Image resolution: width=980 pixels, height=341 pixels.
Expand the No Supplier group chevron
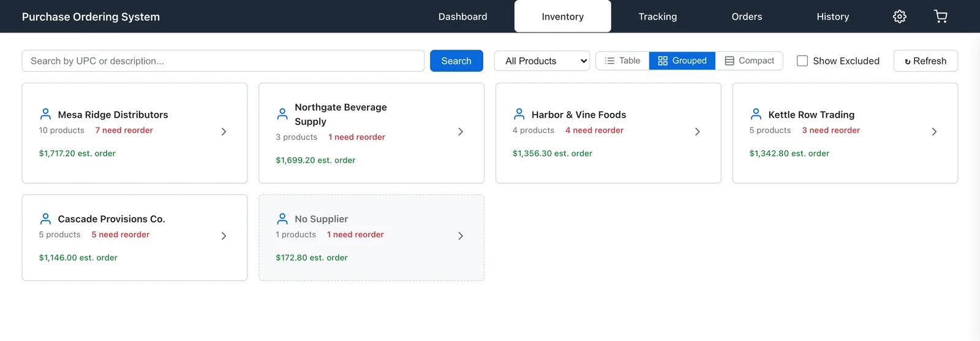click(461, 236)
